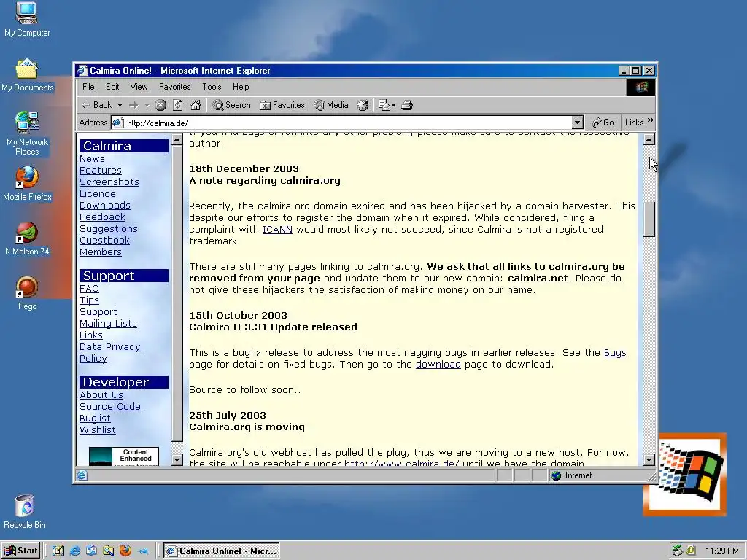Click the sidebar frame scroll-up arrow

click(x=177, y=140)
